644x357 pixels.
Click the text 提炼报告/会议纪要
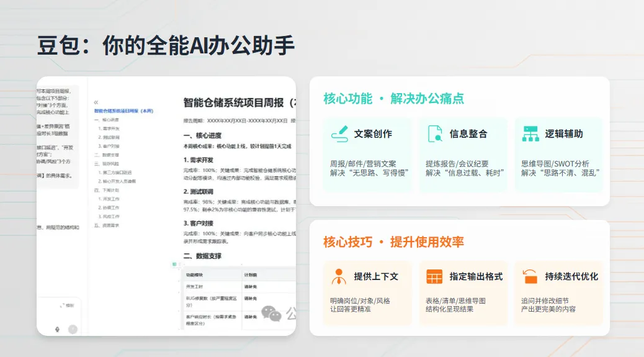coord(457,164)
